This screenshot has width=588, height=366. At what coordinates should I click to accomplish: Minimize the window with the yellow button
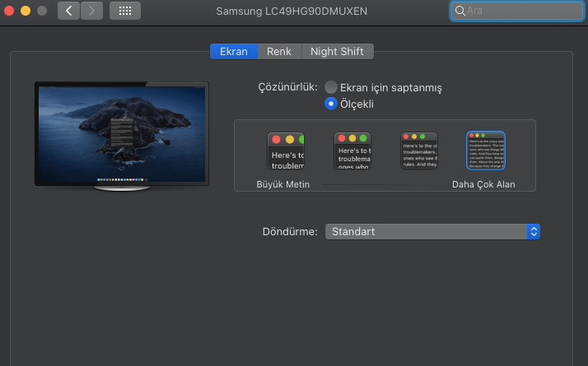click(26, 12)
